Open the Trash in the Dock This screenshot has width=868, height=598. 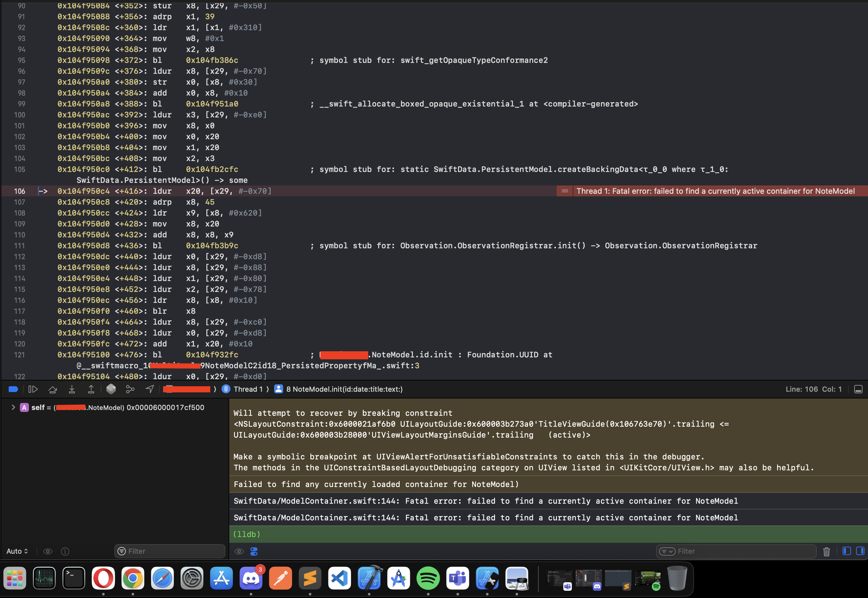(x=677, y=578)
